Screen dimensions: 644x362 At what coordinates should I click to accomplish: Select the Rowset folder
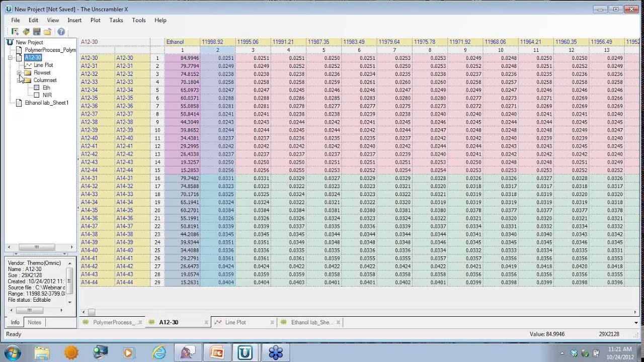point(42,72)
